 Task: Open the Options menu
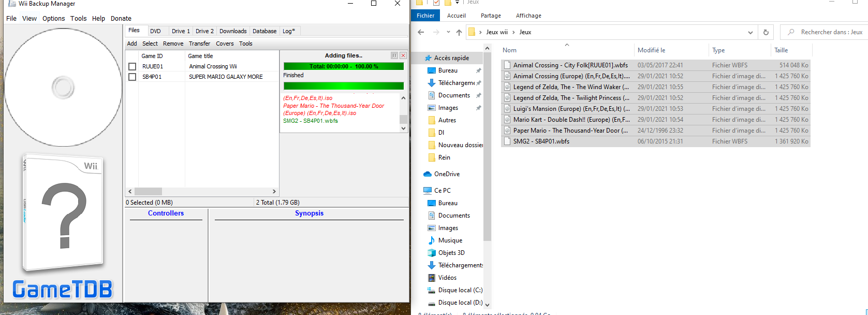54,18
